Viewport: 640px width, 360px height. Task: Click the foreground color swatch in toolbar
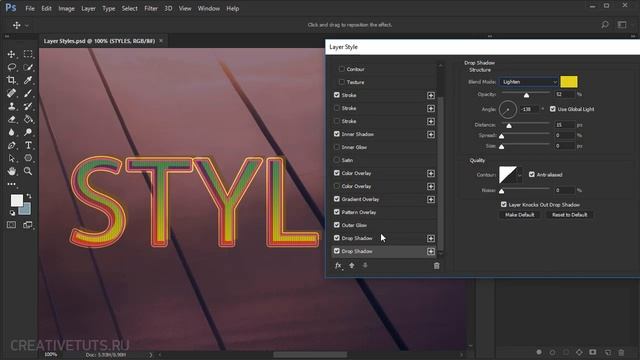pyautogui.click(x=17, y=200)
